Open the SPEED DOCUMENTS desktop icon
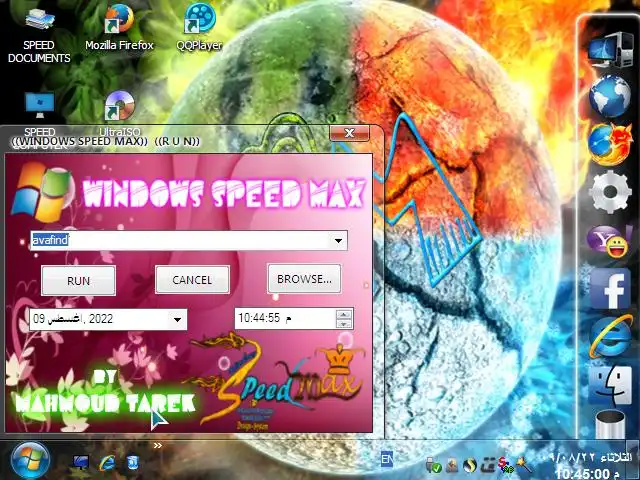 click(x=39, y=33)
